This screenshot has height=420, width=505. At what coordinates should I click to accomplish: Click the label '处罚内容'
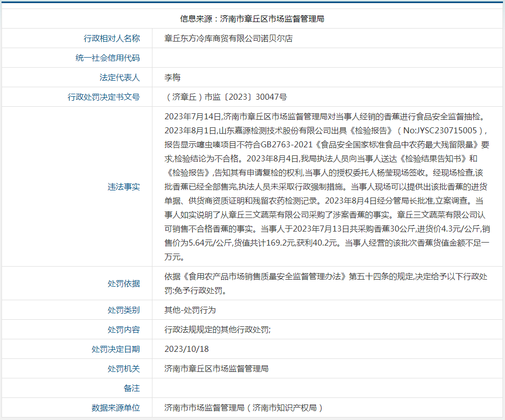124,330
